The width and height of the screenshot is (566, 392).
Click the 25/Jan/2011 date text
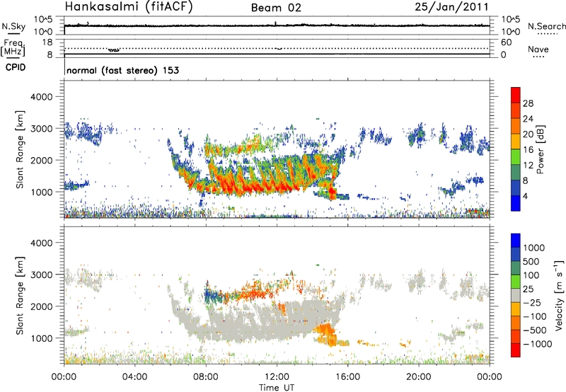451,7
